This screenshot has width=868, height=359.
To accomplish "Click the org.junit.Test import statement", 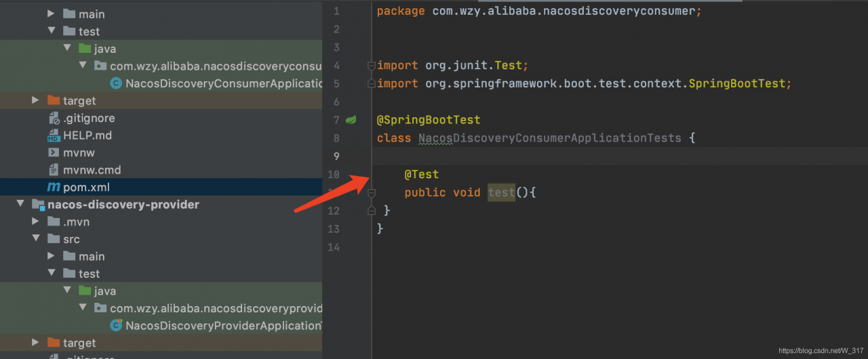I will point(452,66).
